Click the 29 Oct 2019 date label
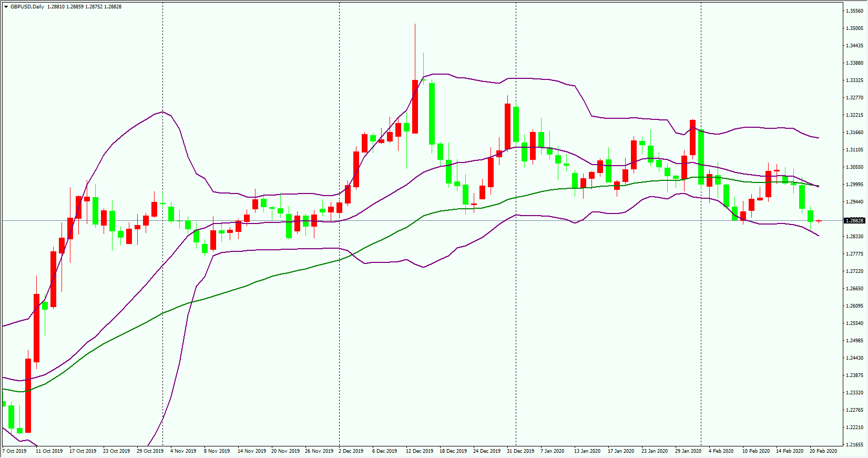 coord(150,451)
